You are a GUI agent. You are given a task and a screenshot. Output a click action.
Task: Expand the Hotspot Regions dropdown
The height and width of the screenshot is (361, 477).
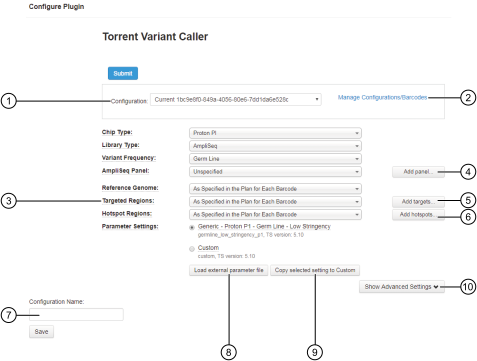pyautogui.click(x=275, y=214)
